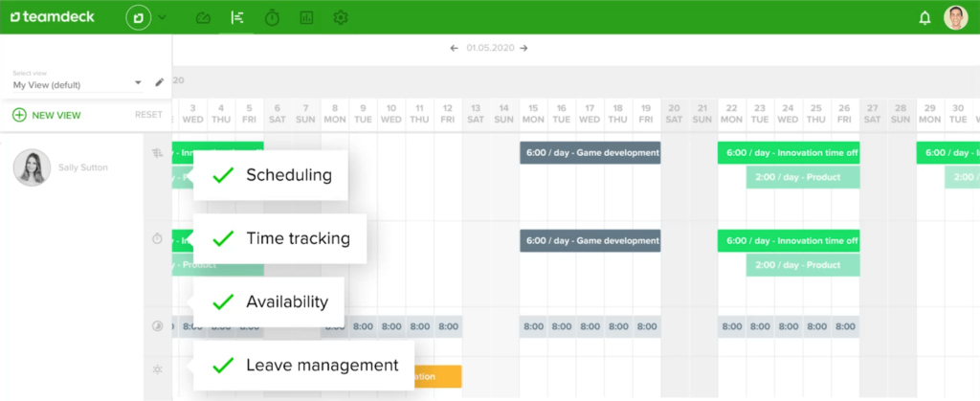Click the leave management sun icon
Screen dimensions: 980x401
158,368
